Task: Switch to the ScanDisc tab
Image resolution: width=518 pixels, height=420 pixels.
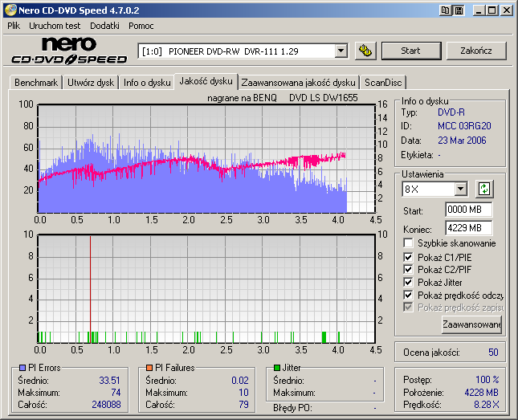Action: click(383, 82)
